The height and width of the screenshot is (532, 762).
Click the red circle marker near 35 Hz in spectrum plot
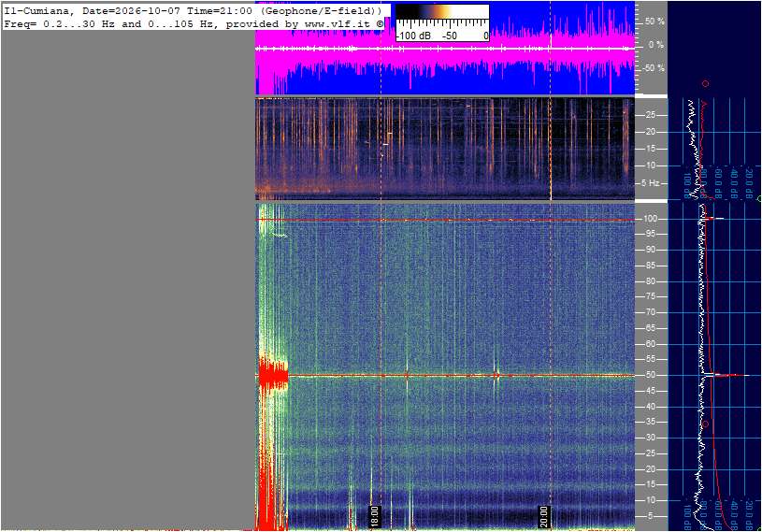point(706,424)
